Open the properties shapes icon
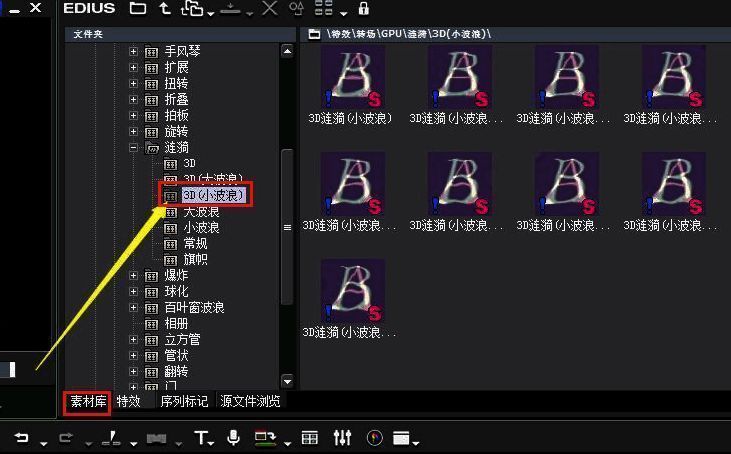 (x=297, y=8)
